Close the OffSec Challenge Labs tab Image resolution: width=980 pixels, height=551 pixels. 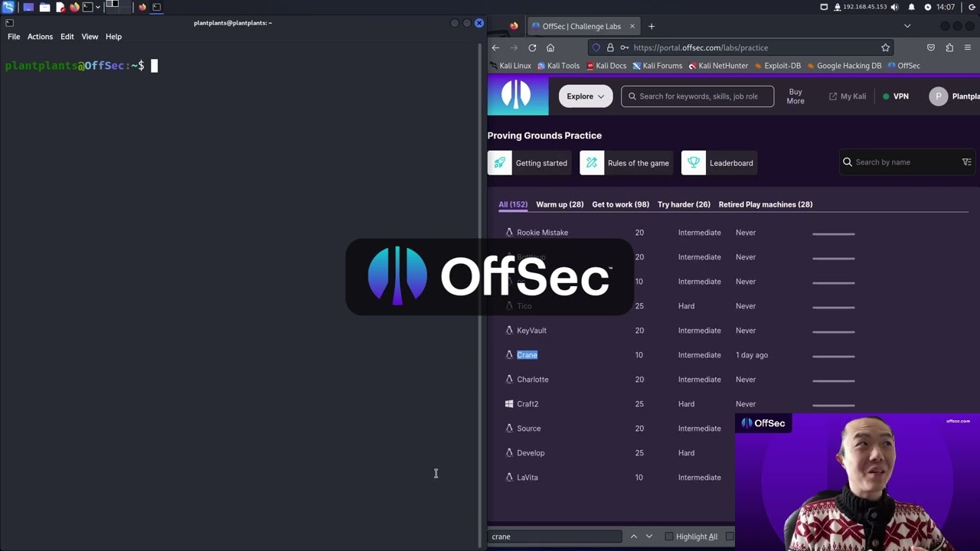[x=632, y=26]
